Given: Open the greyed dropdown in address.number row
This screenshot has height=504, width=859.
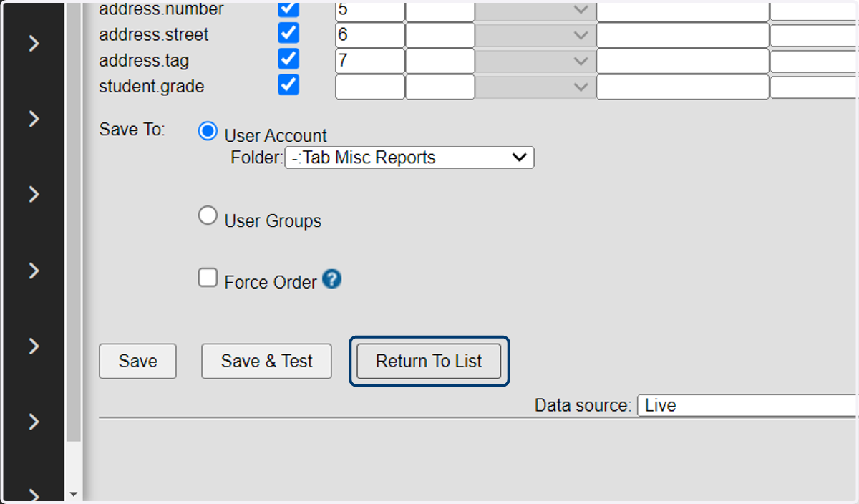Looking at the screenshot, I should click(535, 11).
